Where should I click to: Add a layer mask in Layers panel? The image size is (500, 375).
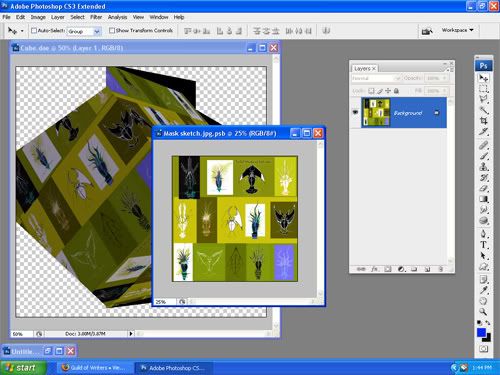coord(387,269)
